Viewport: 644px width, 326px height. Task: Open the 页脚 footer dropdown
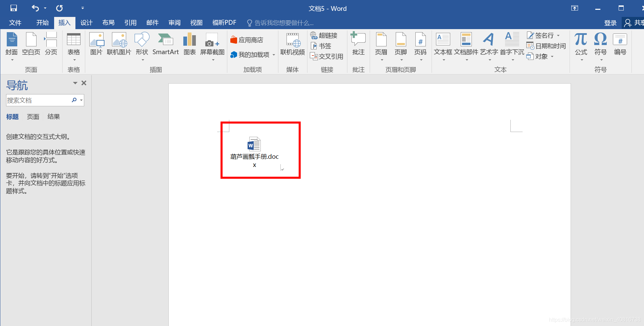point(401,47)
